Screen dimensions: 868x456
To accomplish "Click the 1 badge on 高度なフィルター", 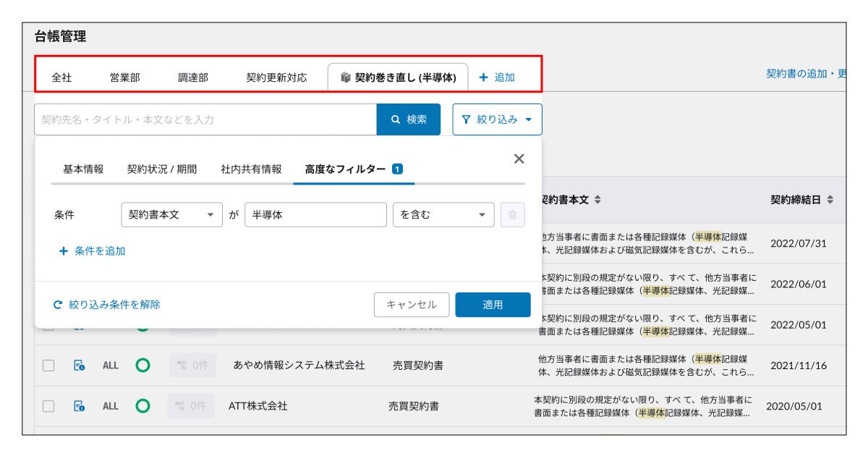I will coord(397,169).
